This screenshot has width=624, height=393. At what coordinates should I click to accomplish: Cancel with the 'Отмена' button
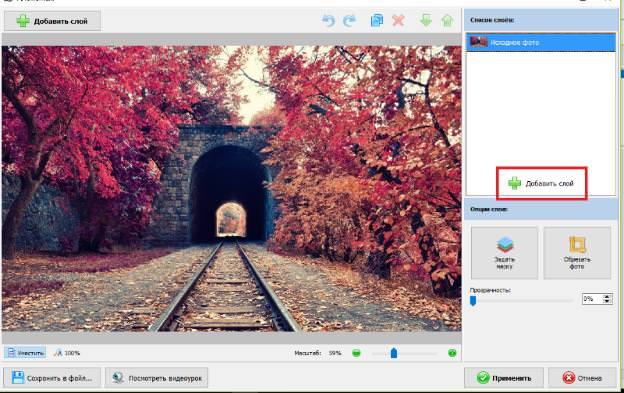point(582,378)
